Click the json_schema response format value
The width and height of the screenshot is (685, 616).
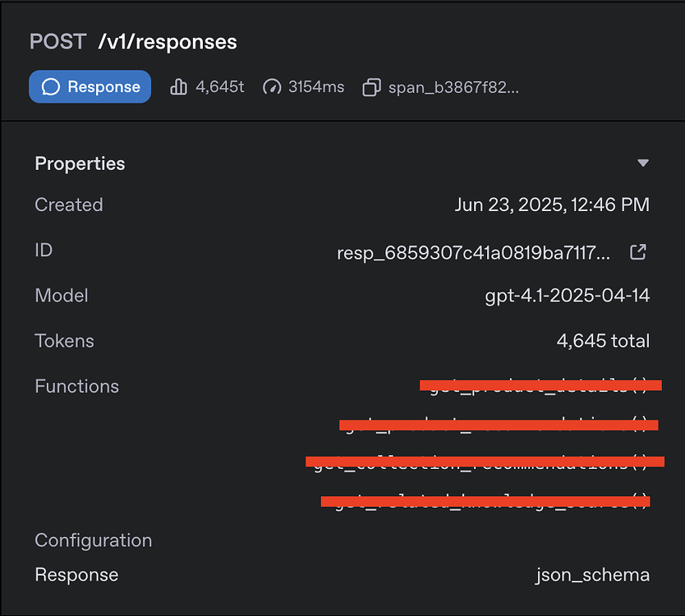pyautogui.click(x=593, y=575)
